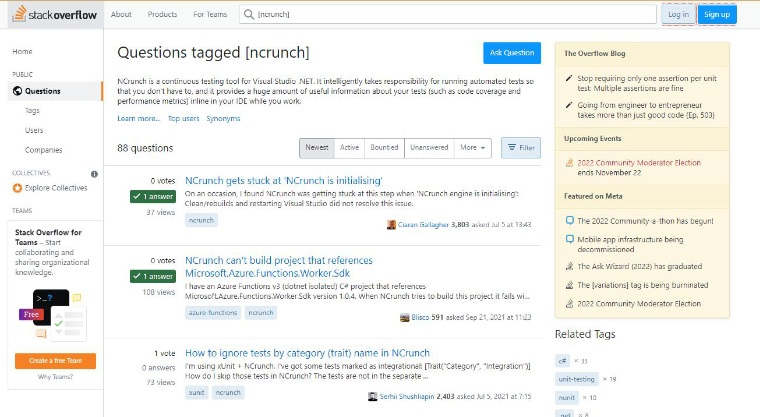Click '1 answer' badge on first question
Image resolution: width=760 pixels, height=417 pixels.
pos(153,196)
